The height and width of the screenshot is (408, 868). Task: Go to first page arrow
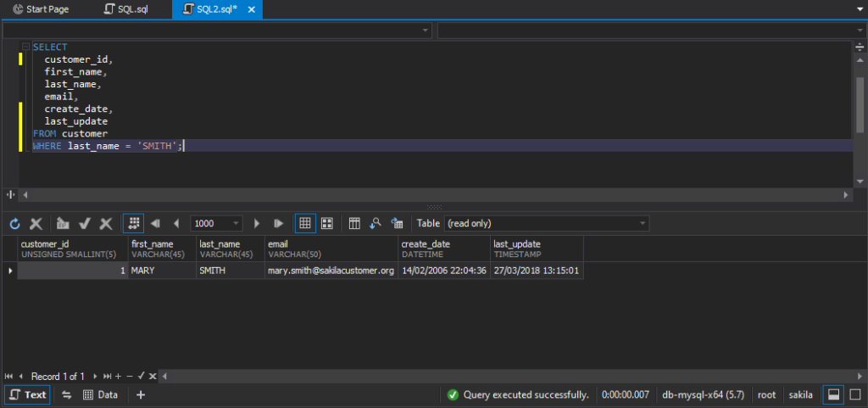click(x=156, y=224)
